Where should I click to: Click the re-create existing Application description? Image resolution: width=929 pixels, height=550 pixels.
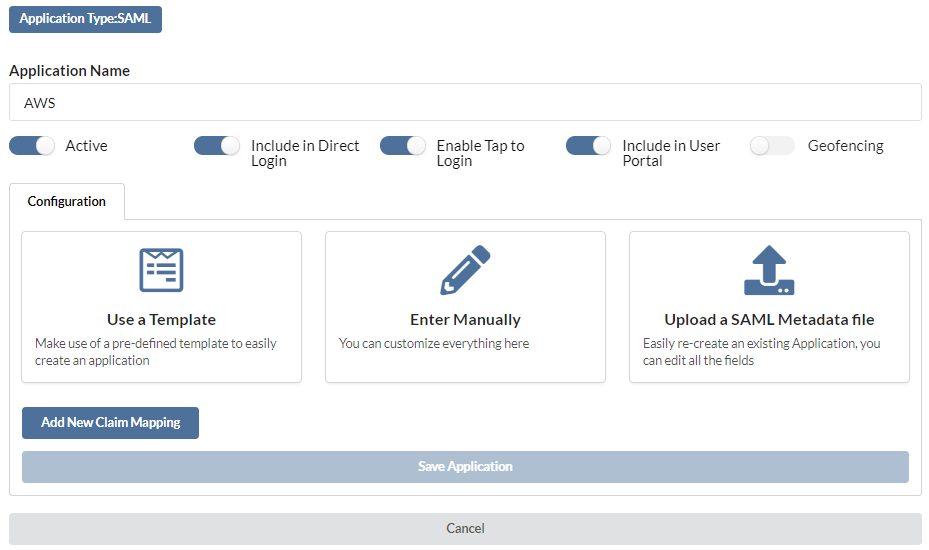[761, 352]
